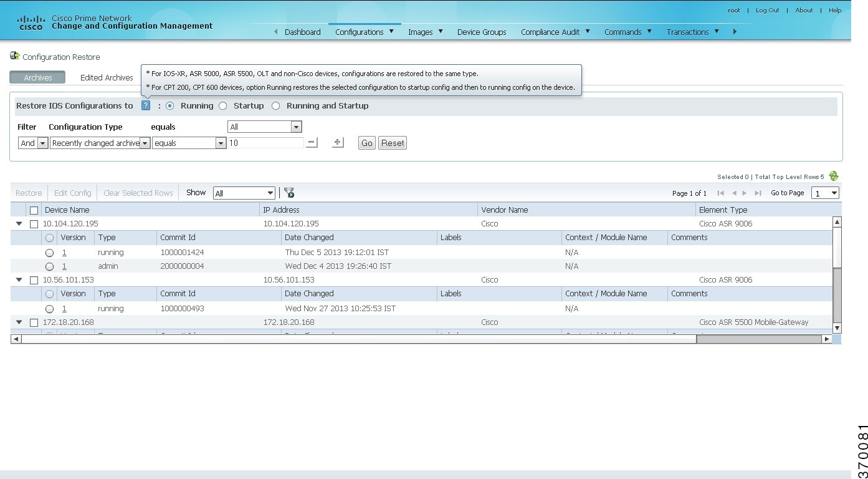The width and height of the screenshot is (868, 479).
Task: Select radio for commit 1000001424
Action: (49, 253)
